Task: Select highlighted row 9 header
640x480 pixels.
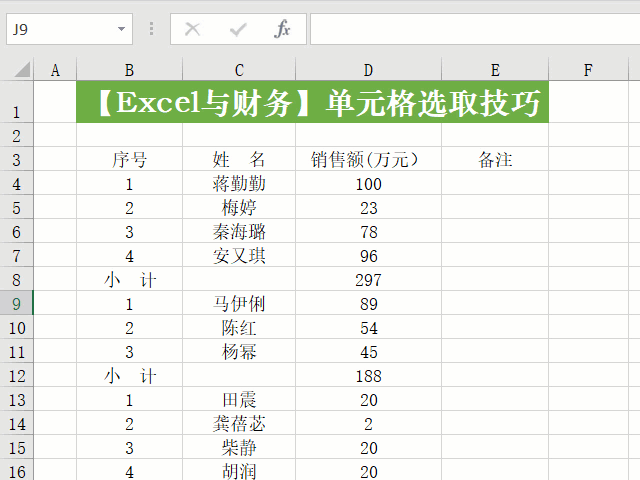Action: coord(17,303)
